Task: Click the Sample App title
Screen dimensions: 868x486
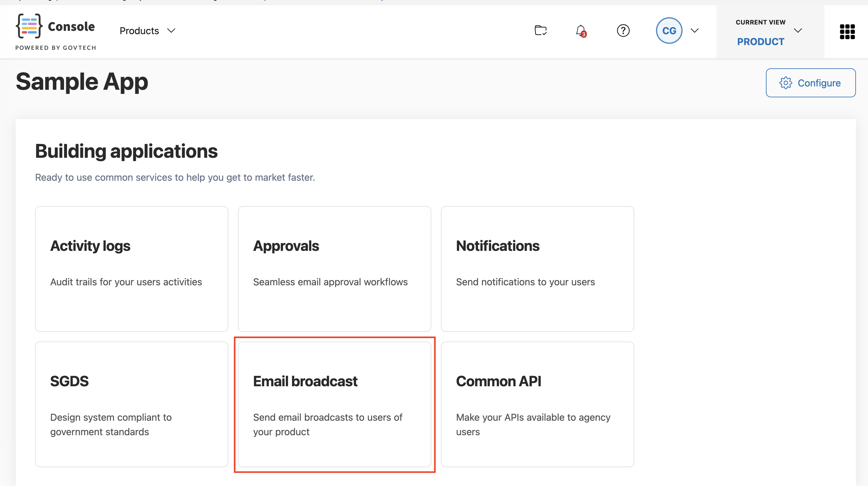Action: [x=82, y=82]
